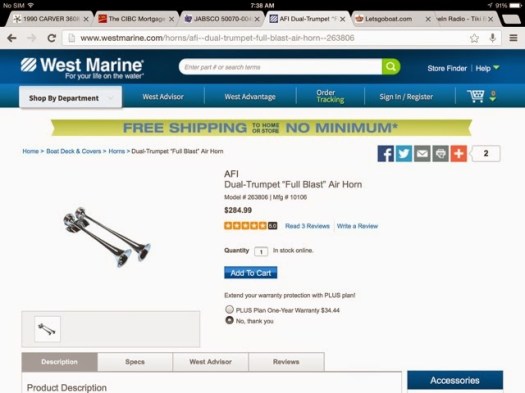Expand the Shop By Department dropdown
The width and height of the screenshot is (525, 393).
[x=70, y=97]
